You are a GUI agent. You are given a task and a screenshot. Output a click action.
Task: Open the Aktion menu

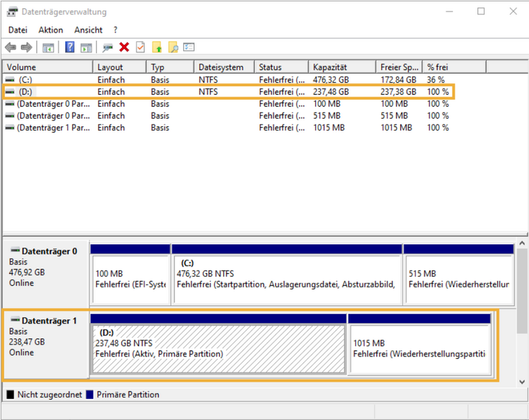[x=51, y=30]
